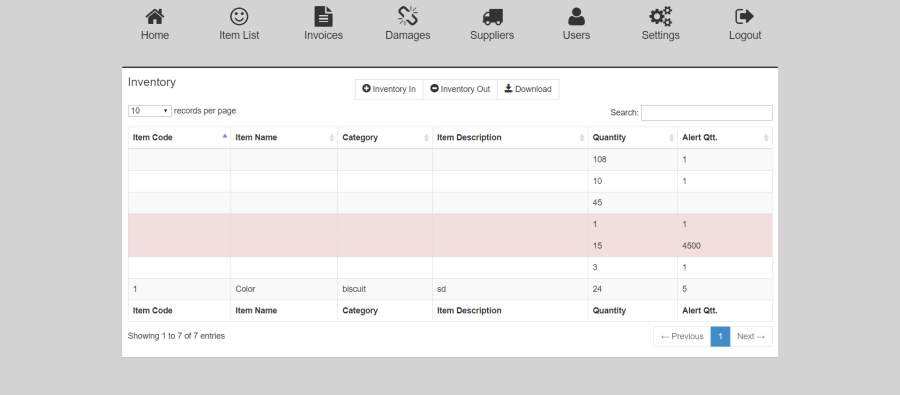Sort by Alert Qtt. column header
Screen dimensions: 900x395
725,138
